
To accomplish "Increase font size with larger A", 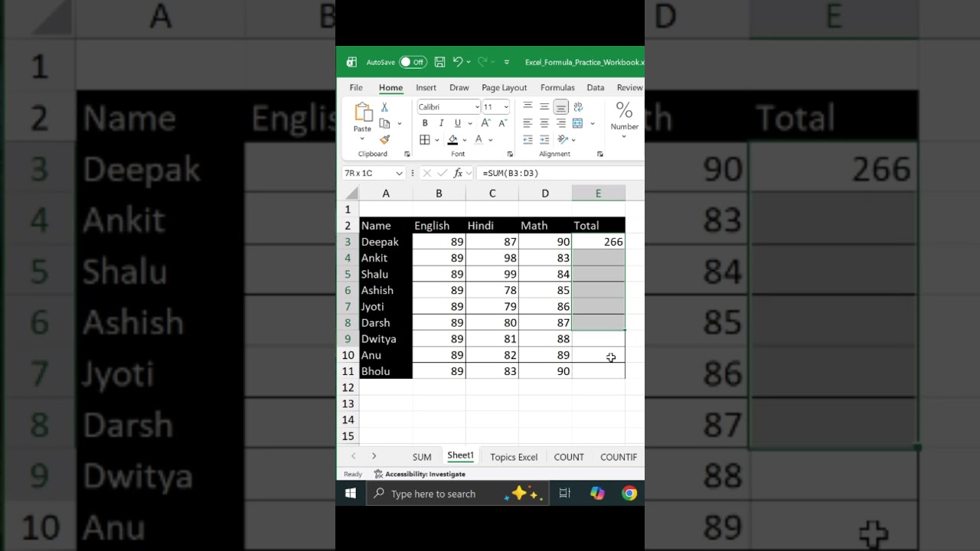I will pos(486,123).
